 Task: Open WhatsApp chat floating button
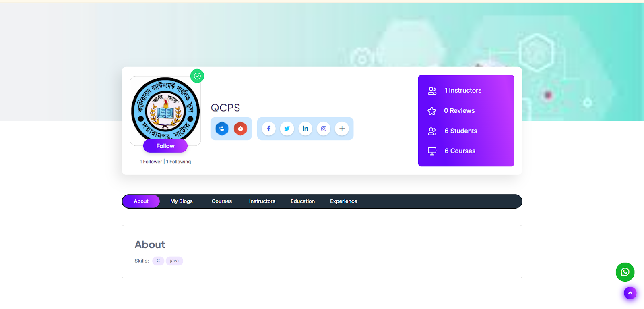(625, 272)
